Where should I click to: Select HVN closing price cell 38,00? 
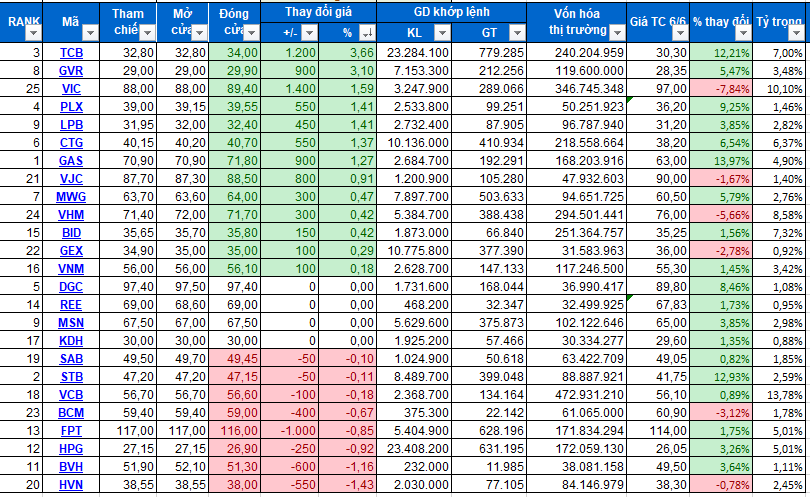click(235, 485)
